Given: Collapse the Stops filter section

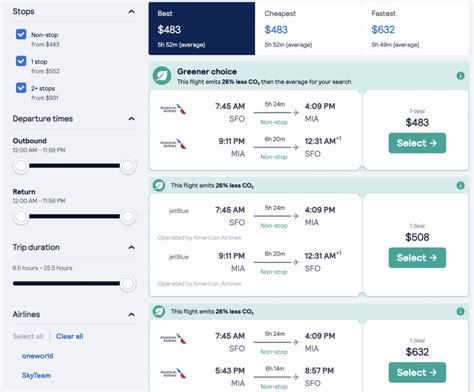Looking at the screenshot, I should click(132, 12).
